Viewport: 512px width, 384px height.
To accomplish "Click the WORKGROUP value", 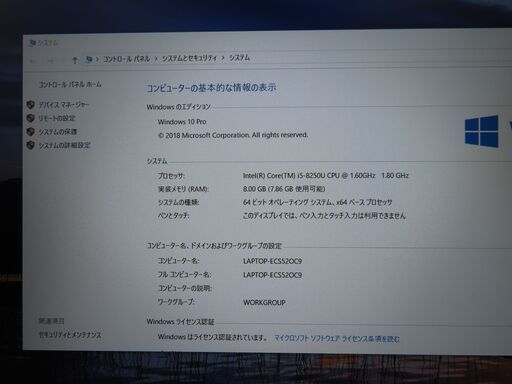I will (264, 303).
